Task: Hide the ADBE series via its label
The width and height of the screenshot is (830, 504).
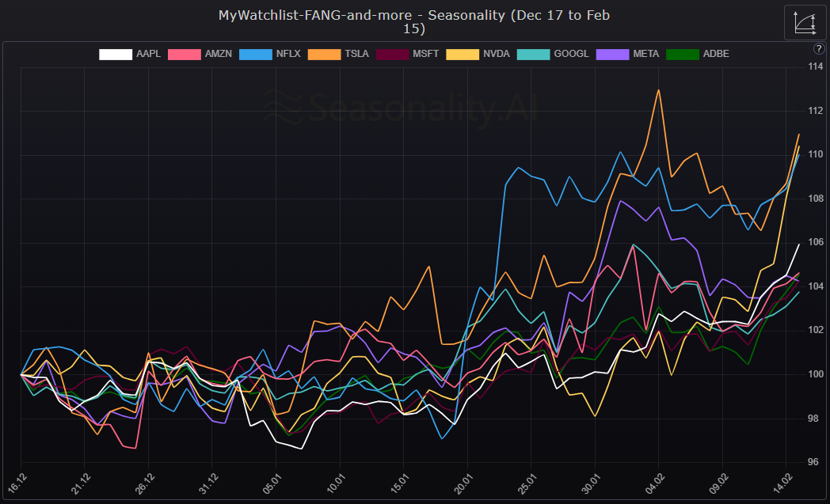Action: 716,54
